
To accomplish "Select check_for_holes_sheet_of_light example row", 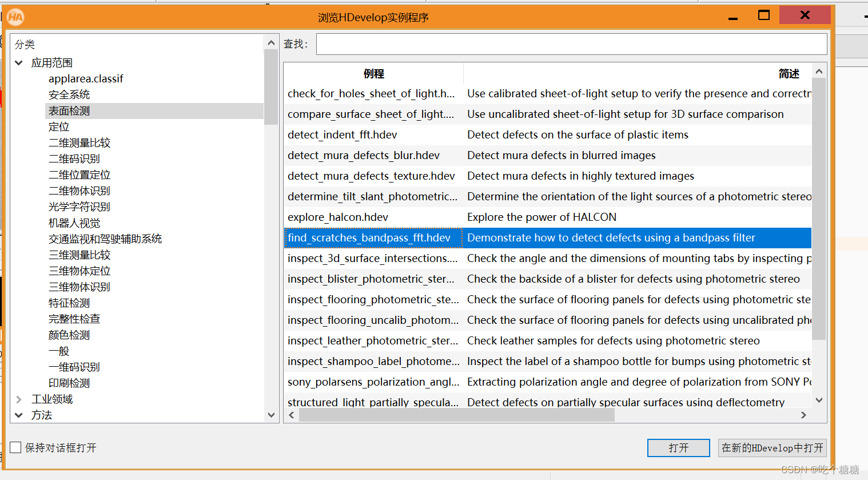I will click(x=548, y=94).
